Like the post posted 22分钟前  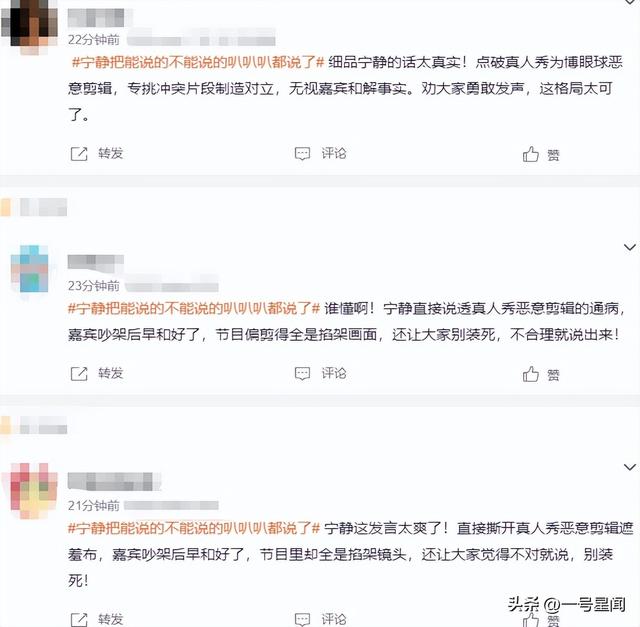click(x=531, y=154)
